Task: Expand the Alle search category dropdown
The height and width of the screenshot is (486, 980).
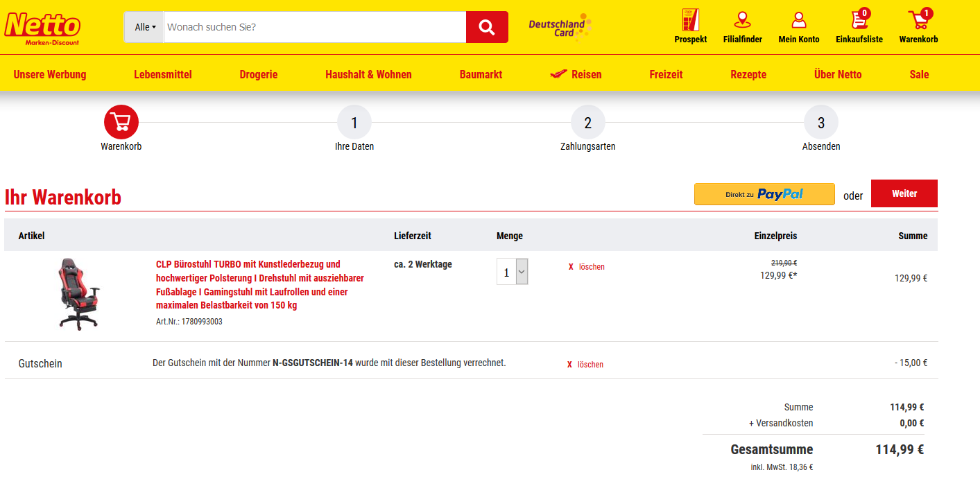Action: coord(144,27)
